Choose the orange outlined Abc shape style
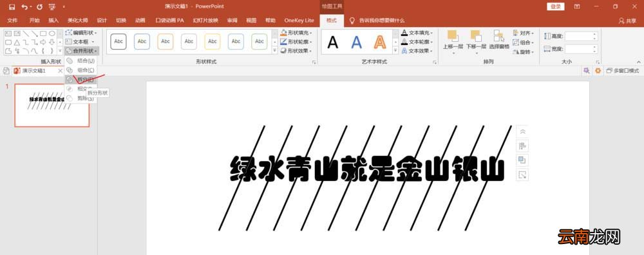The height and width of the screenshot is (255, 644). (x=166, y=41)
